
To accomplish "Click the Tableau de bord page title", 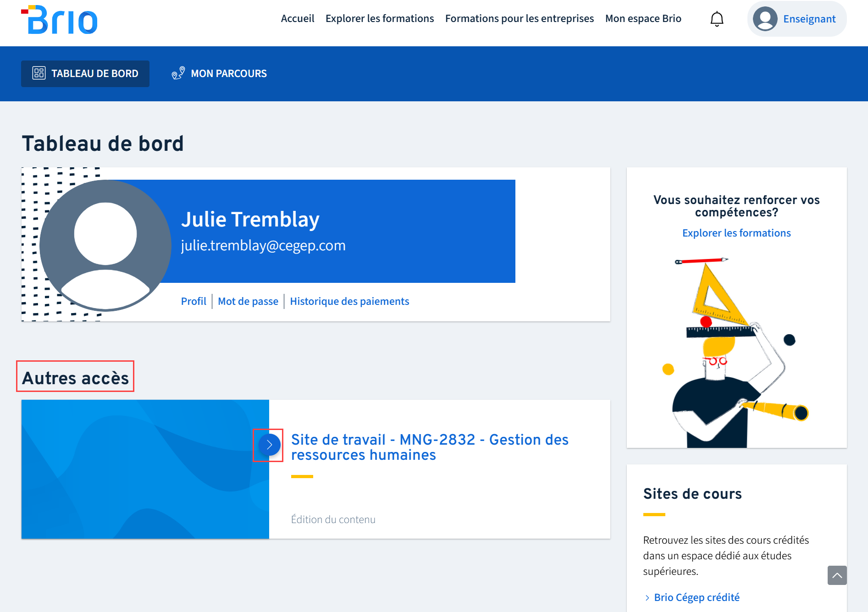I will click(x=103, y=143).
